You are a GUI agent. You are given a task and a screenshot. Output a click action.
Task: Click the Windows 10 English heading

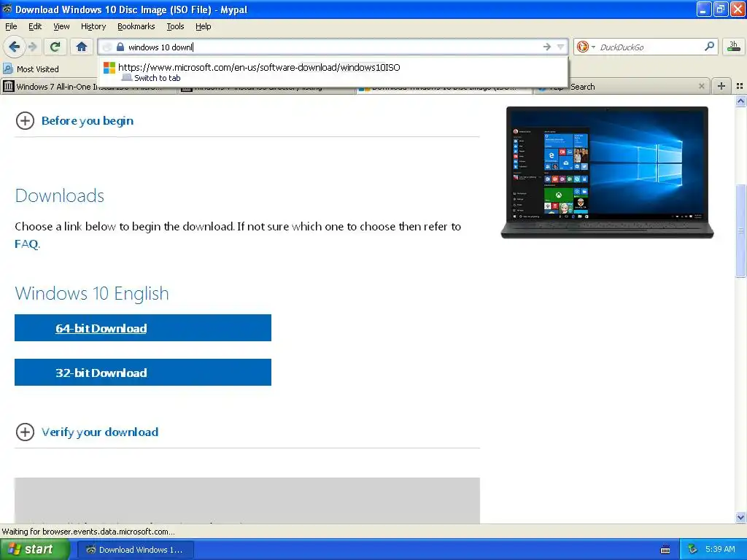92,293
